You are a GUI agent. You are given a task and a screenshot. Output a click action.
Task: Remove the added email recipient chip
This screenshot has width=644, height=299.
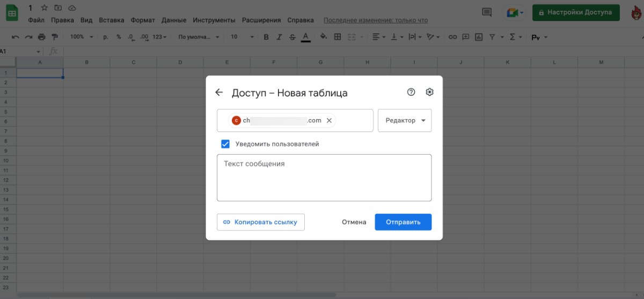[x=330, y=121]
